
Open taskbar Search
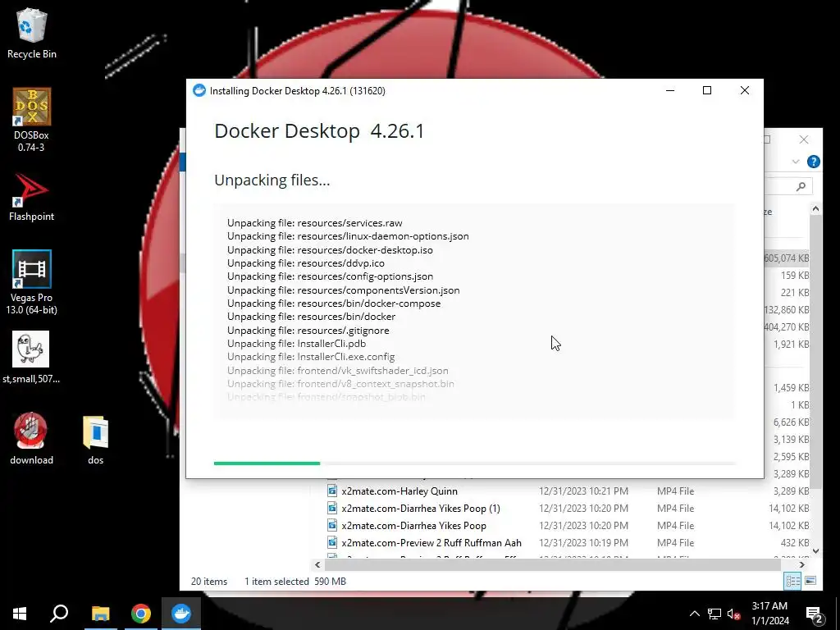pyautogui.click(x=59, y=614)
